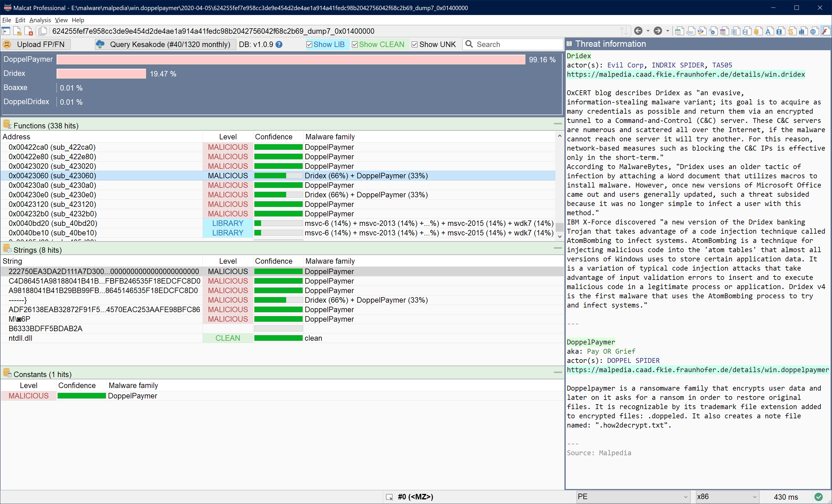Open the purple form view icon
This screenshot has height=504, width=832.
coord(724,31)
